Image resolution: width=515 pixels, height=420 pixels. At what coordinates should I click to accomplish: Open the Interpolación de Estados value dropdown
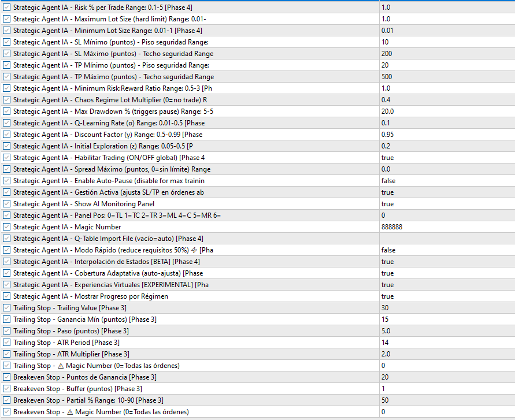tap(445, 262)
